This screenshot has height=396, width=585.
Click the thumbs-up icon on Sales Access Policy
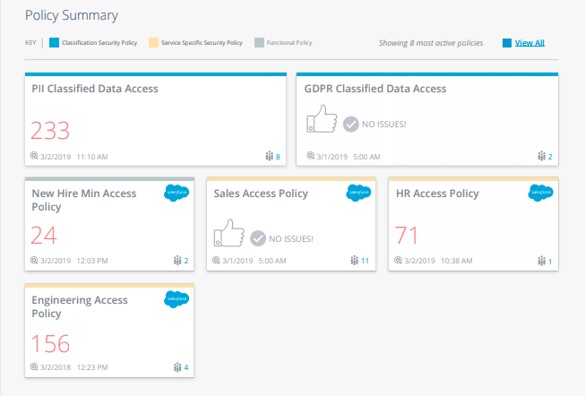229,233
